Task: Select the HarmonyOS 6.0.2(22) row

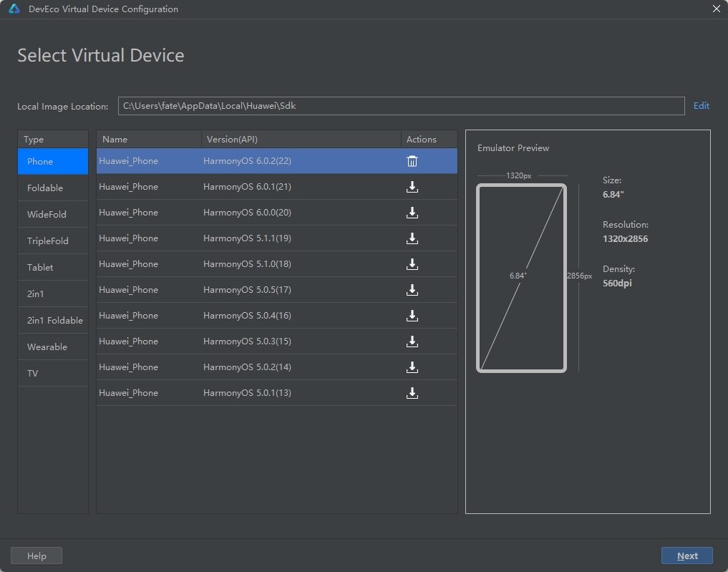Action: [x=277, y=161]
